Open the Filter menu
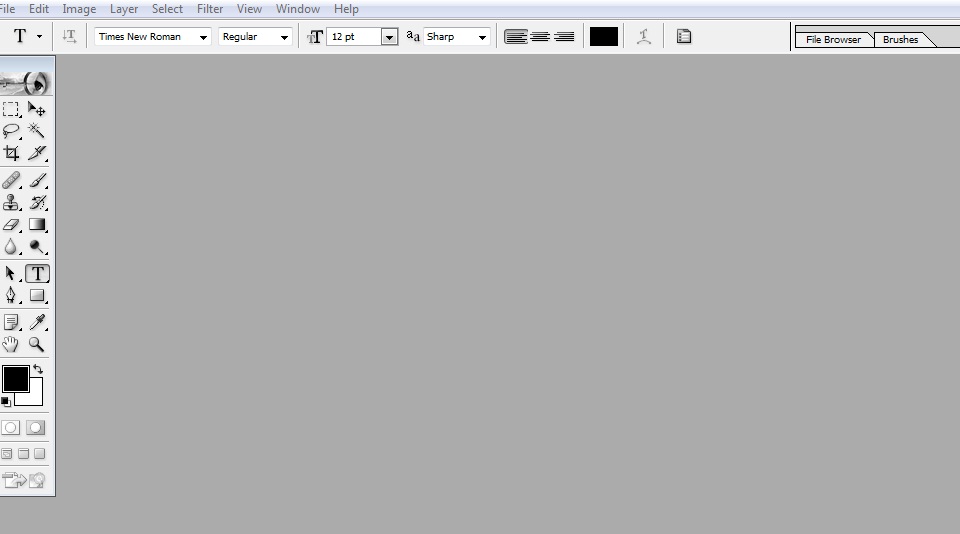Screen dimensions: 960x534 210,9
